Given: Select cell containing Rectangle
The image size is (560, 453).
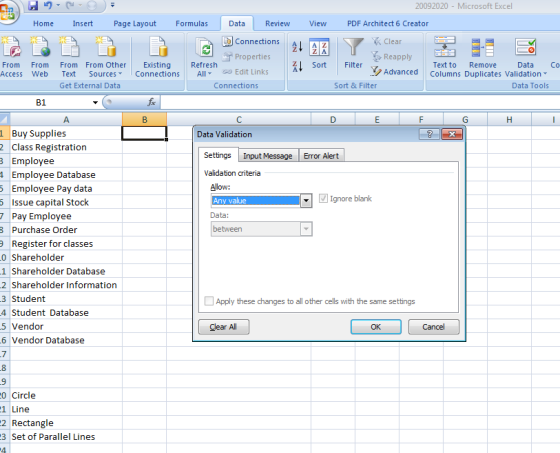Looking at the screenshot, I should (x=66, y=423).
